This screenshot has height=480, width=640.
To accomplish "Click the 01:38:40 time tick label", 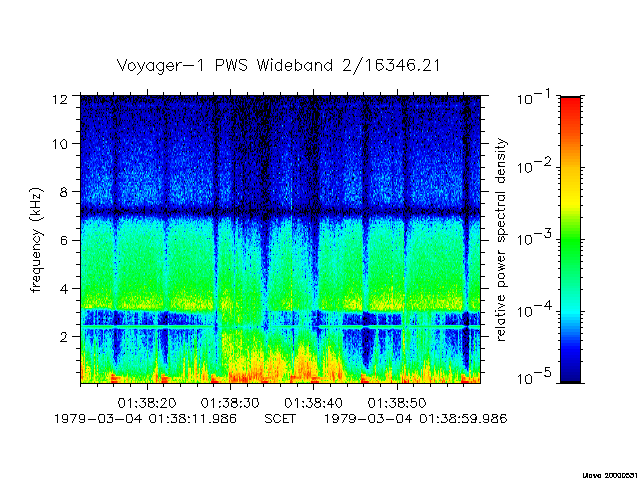I will (x=313, y=403).
